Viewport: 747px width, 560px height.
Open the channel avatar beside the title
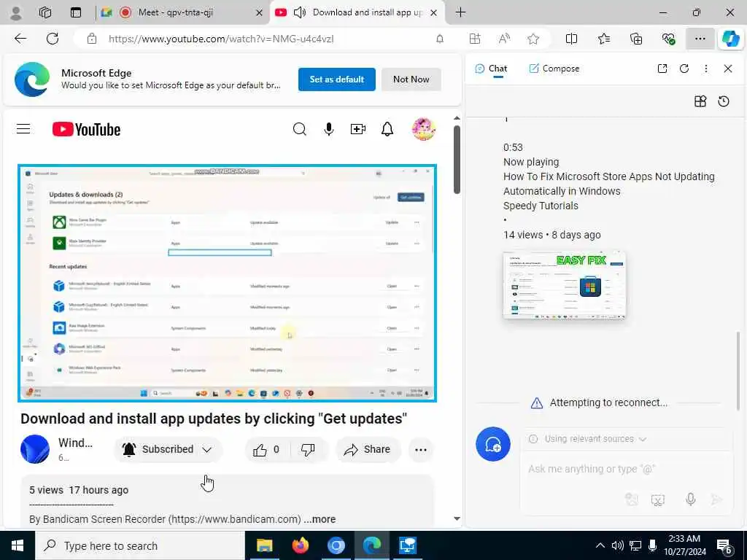tap(35, 449)
